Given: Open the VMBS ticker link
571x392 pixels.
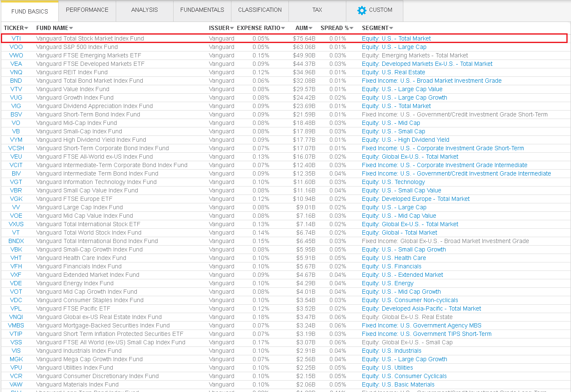Looking at the screenshot, I should (x=16, y=325).
